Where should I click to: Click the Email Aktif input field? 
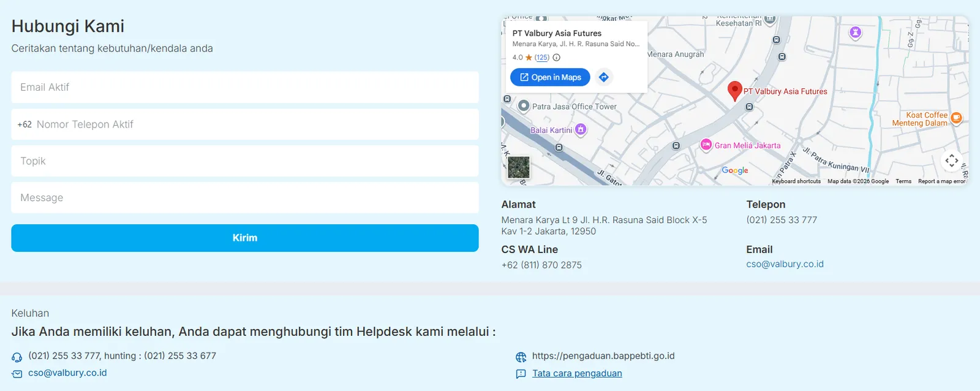(x=245, y=87)
